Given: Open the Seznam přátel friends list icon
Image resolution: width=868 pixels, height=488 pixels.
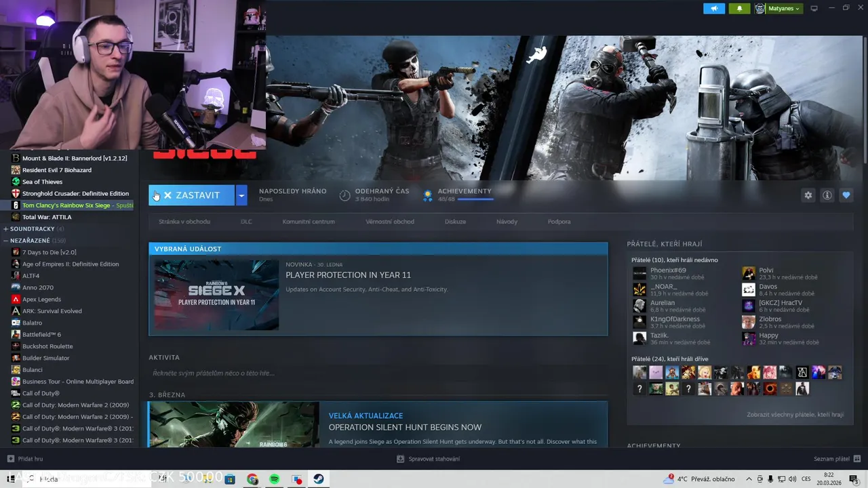Looking at the screenshot, I should tap(856, 459).
